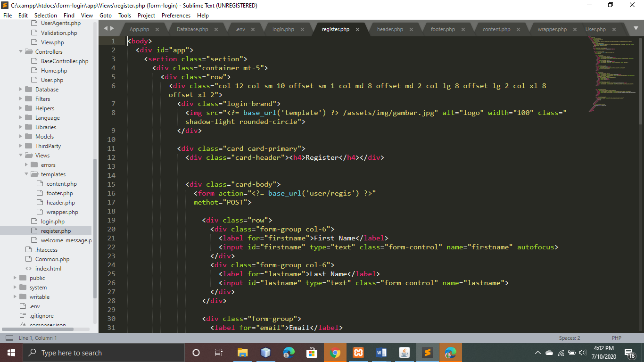Click the taskbar search box
Image resolution: width=644 pixels, height=362 pixels.
(x=103, y=353)
